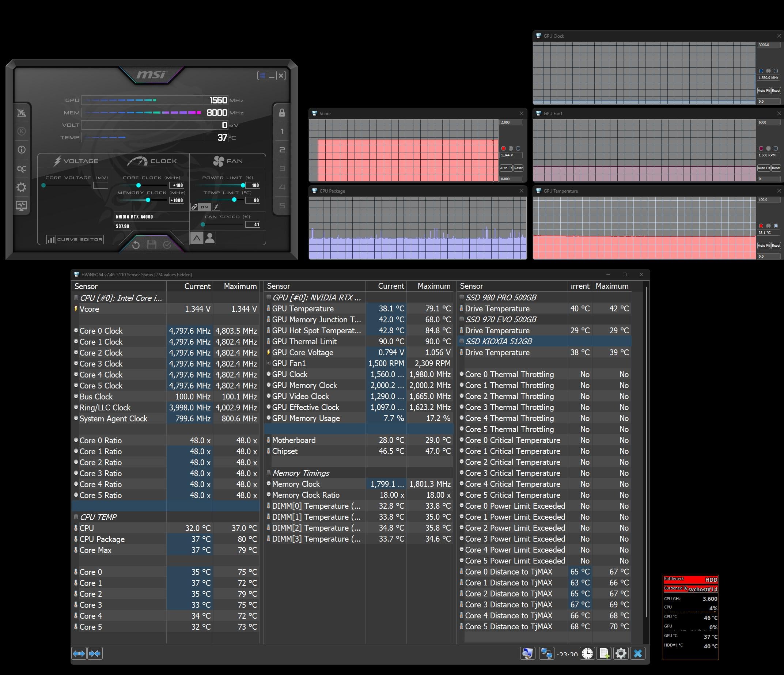Click the blue X icon in HWiNFO toolbar
The height and width of the screenshot is (675, 784).
point(638,653)
